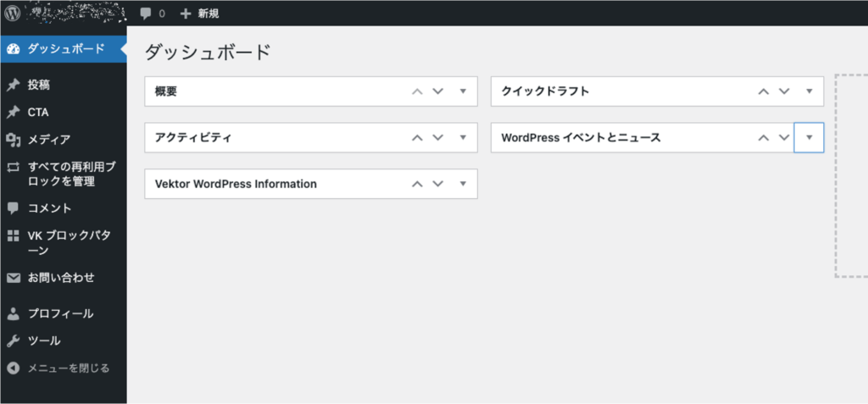Viewport: 868px width, 404px height.
Task: Click the envelope icon for お問い合わせ
Action: (14, 278)
